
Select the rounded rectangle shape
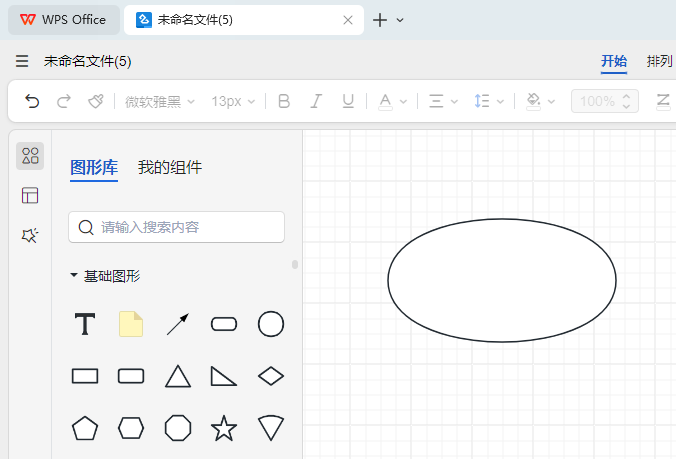click(131, 376)
